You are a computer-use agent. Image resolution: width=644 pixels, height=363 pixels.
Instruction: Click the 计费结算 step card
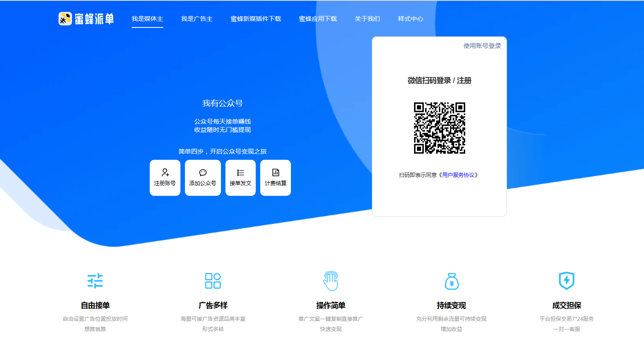pos(275,178)
